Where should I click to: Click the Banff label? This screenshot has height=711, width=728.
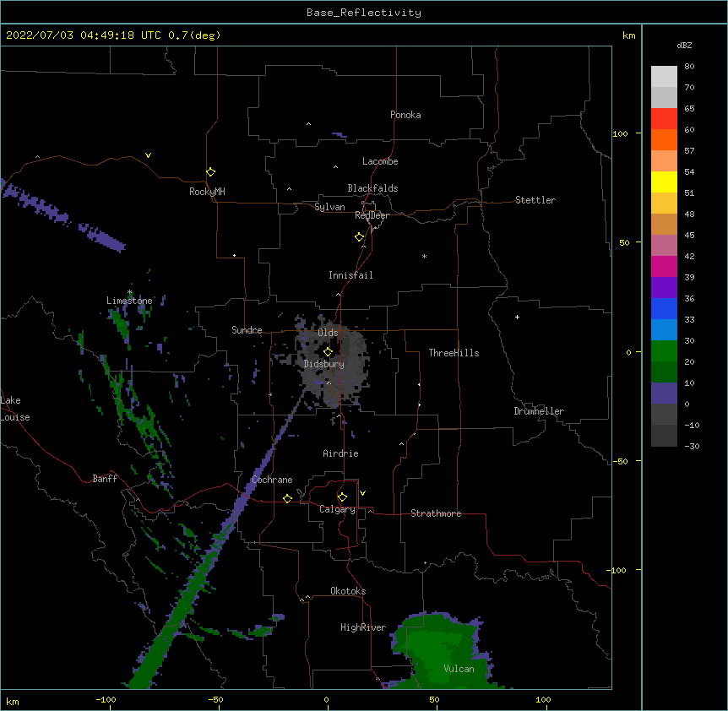(x=105, y=479)
